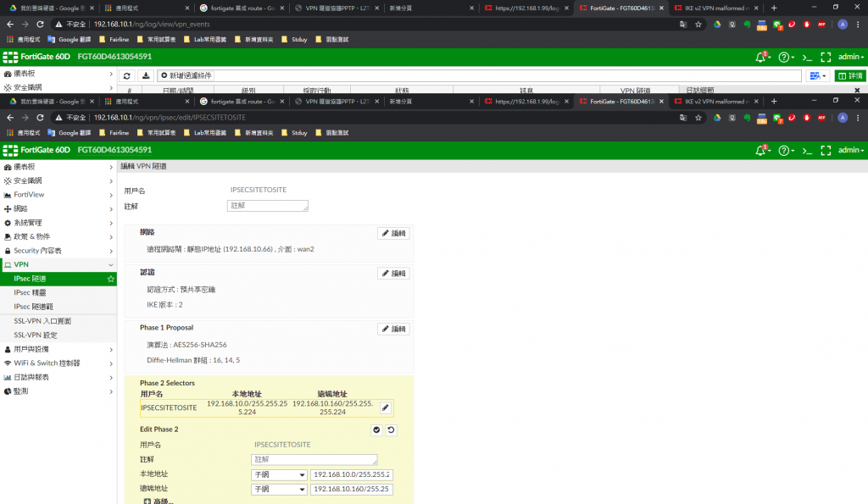The width and height of the screenshot is (868, 504).
Task: Open Stduy bookmark folder in front window
Action: tap(294, 133)
